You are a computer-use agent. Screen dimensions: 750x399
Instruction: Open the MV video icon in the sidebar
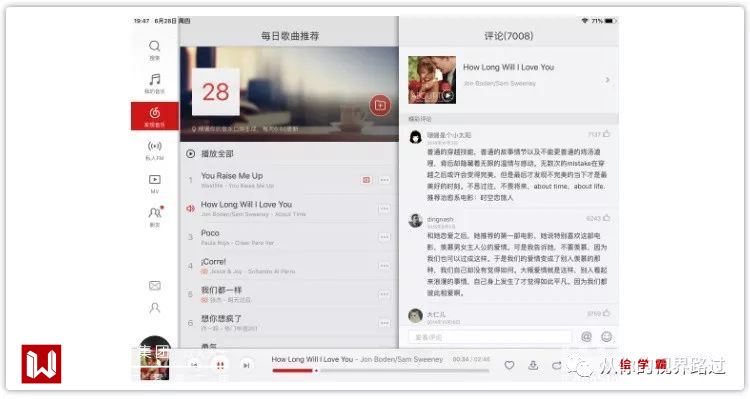(154, 179)
